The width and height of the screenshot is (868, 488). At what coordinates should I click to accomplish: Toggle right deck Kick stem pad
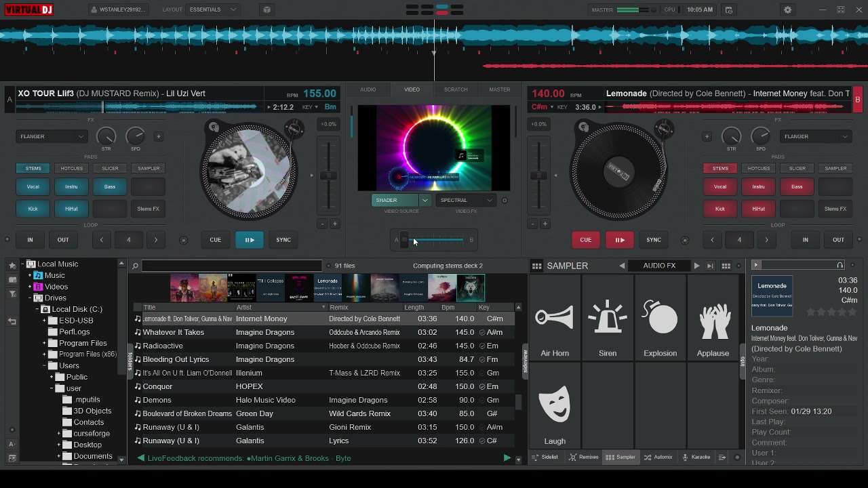tap(720, 209)
